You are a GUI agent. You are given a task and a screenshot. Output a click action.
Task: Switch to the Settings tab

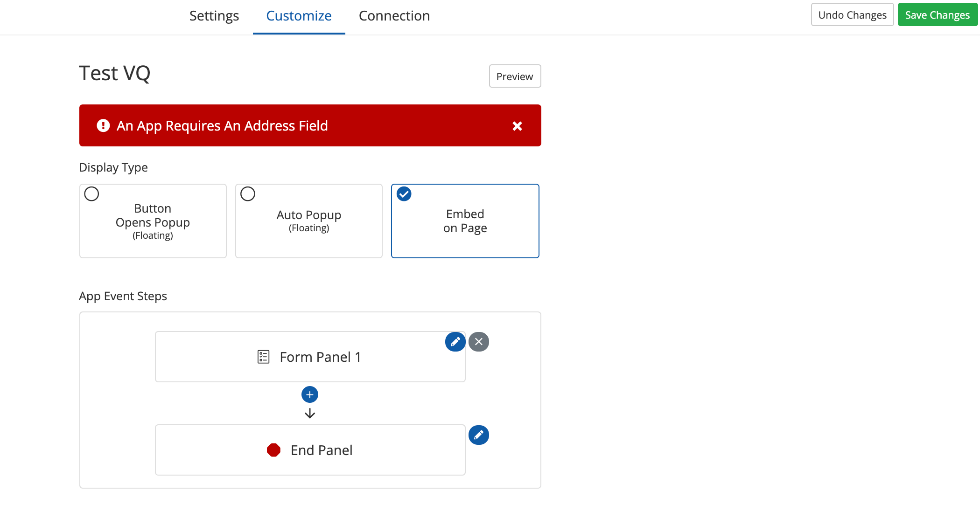point(214,16)
